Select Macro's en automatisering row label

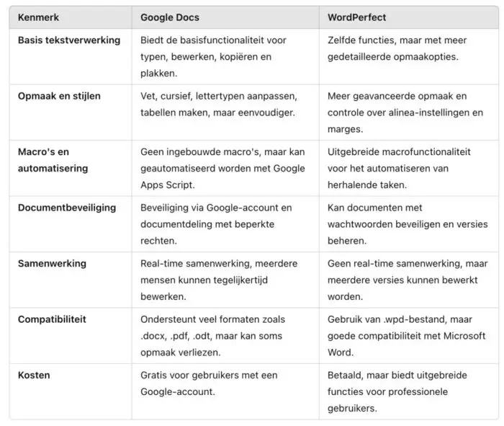coord(53,160)
